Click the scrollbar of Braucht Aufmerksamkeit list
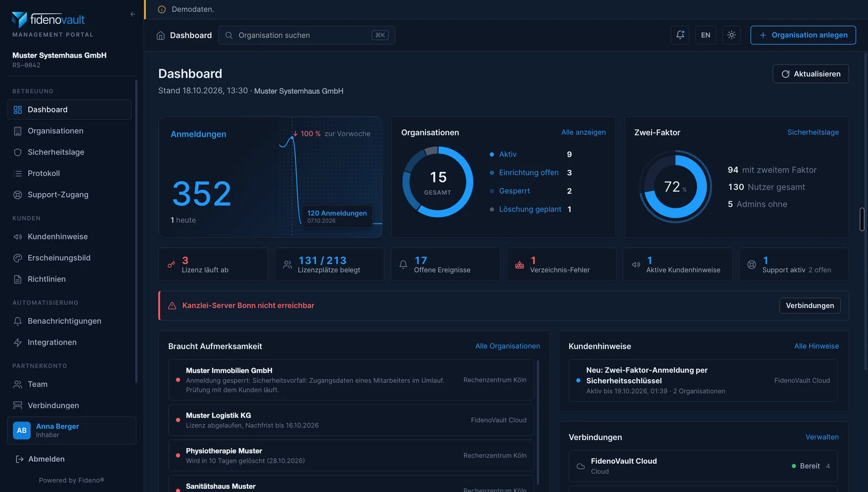 click(x=538, y=422)
